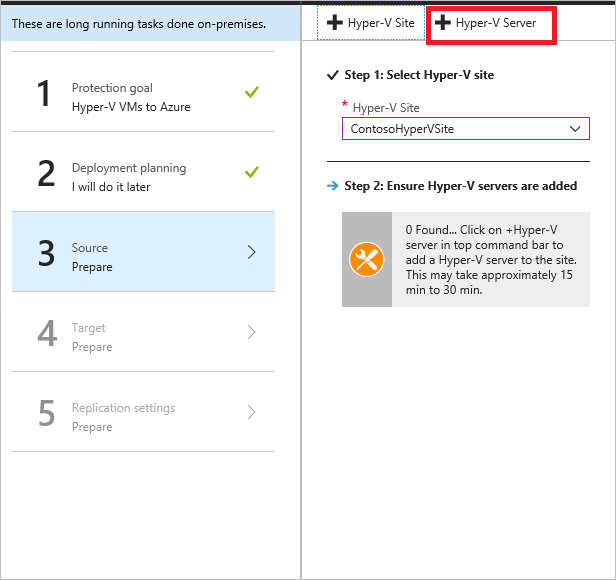Click the ContosoHyperVSite field

point(453,129)
